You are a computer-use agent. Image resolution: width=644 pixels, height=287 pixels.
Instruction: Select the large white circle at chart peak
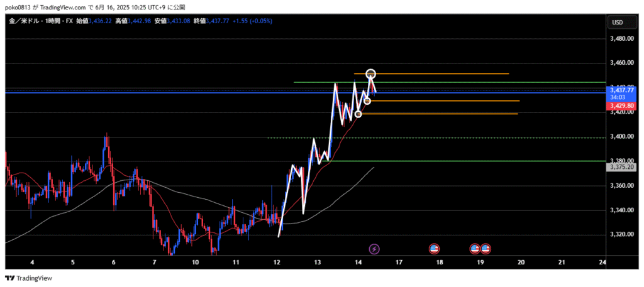371,74
